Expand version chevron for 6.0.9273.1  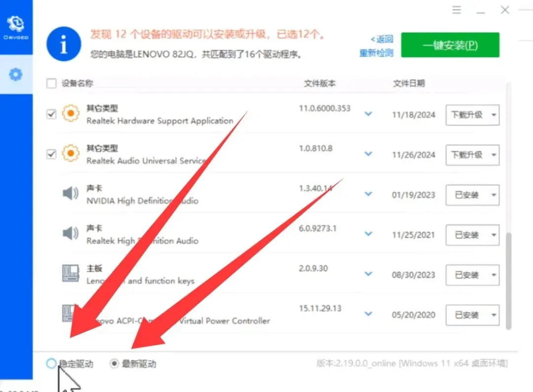coord(368,234)
